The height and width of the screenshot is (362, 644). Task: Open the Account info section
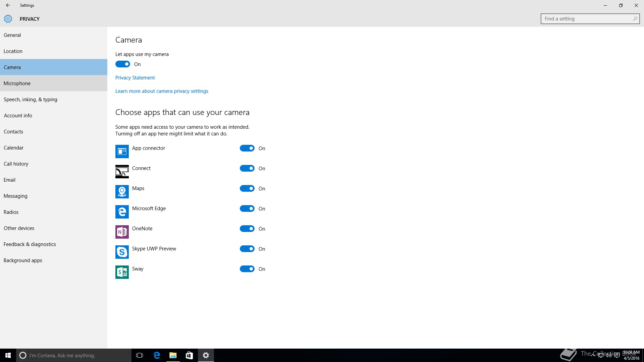tap(54, 115)
